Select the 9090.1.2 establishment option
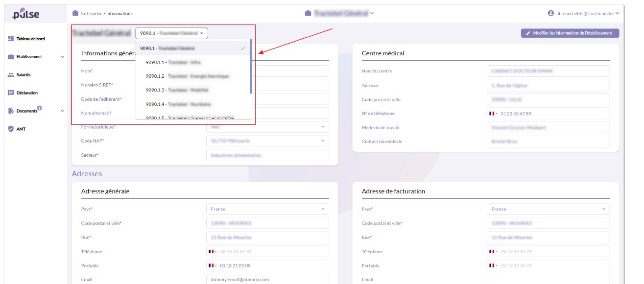644x284 pixels. click(x=192, y=76)
